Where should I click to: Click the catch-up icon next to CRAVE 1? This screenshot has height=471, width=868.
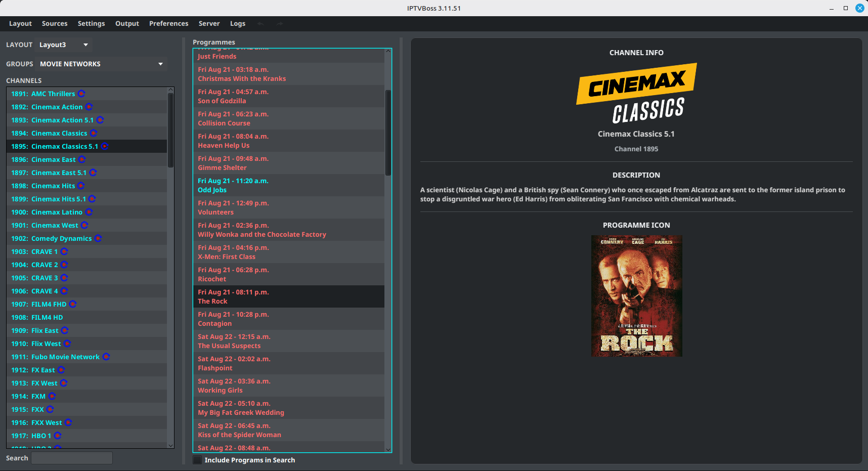point(64,251)
